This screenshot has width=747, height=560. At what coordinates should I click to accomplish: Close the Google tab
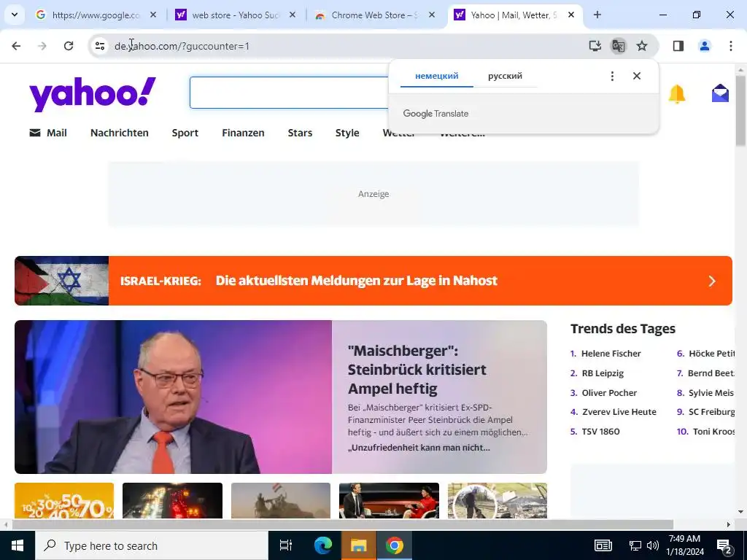coord(153,15)
